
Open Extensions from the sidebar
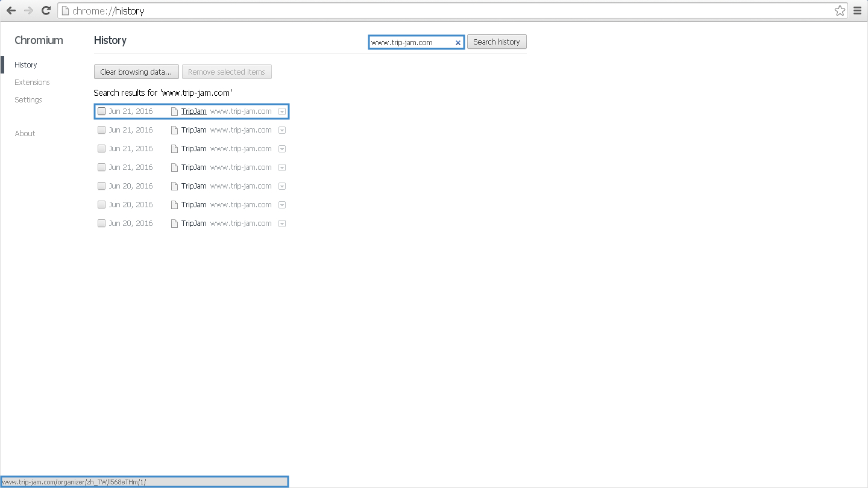pyautogui.click(x=32, y=82)
